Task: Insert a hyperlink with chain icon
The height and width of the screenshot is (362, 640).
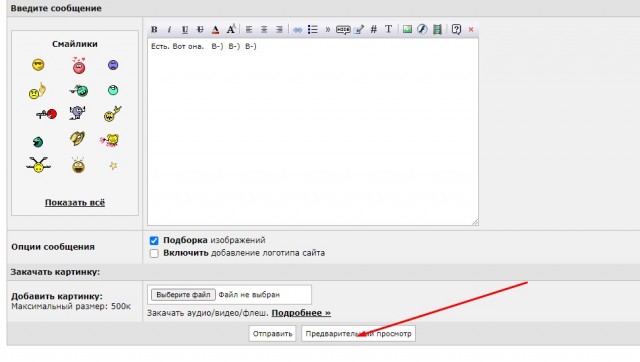Action: (x=298, y=30)
